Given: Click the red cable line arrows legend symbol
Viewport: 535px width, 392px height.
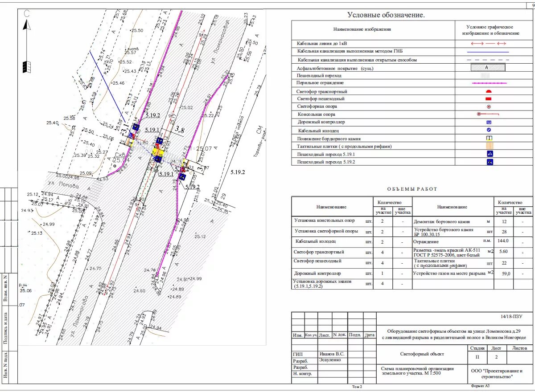Looking at the screenshot, I should click(489, 44).
